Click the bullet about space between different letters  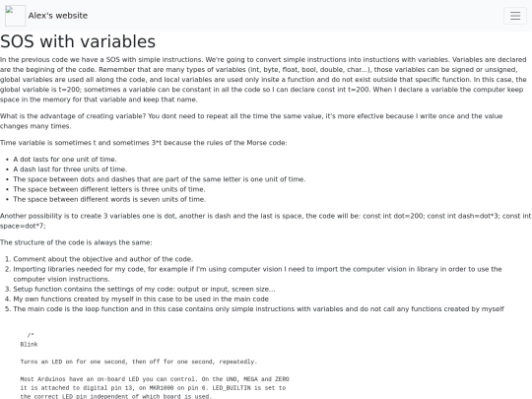pyautogui.click(x=109, y=189)
